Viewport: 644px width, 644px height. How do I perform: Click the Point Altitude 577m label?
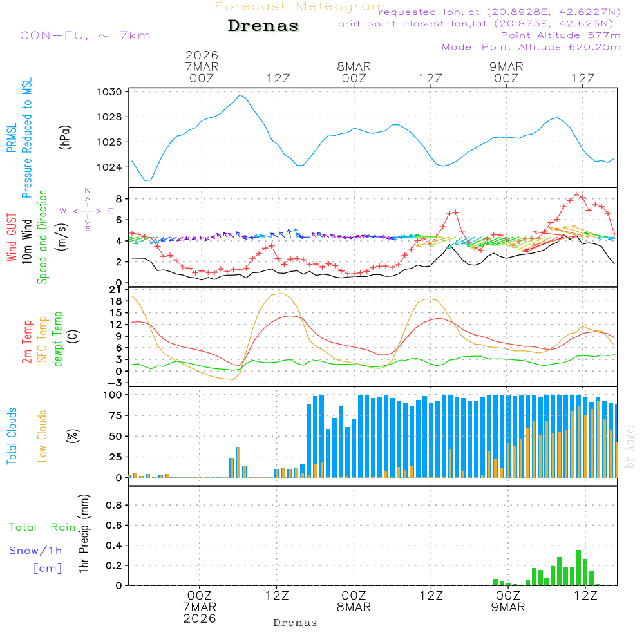pos(560,35)
